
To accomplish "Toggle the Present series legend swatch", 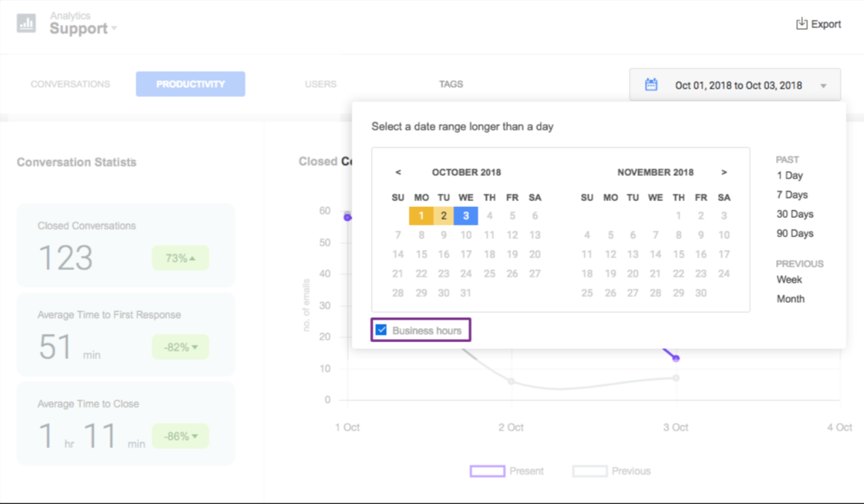I will pos(487,471).
